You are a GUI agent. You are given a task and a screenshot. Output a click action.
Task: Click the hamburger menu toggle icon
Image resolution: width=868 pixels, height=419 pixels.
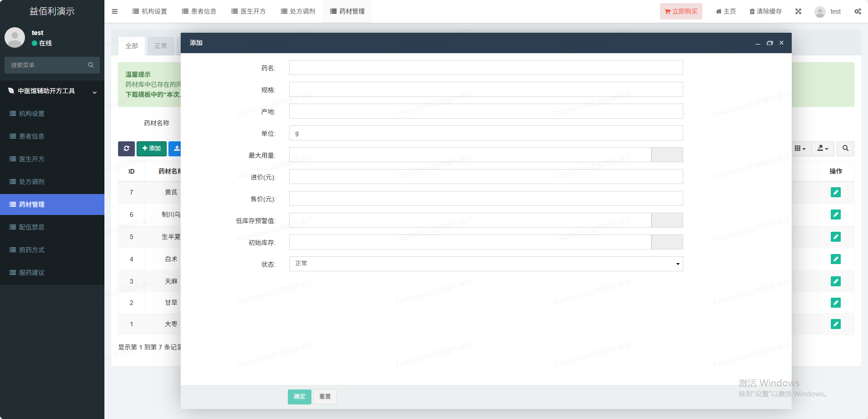(114, 11)
